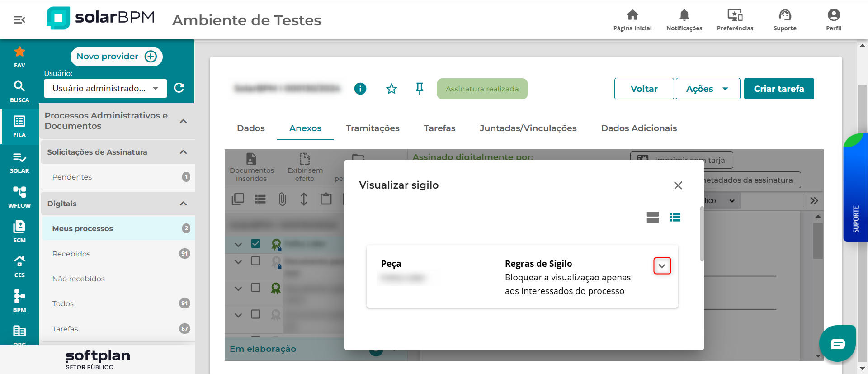This screenshot has height=374, width=868.
Task: Collapse the Digitais section
Action: pyautogui.click(x=183, y=204)
